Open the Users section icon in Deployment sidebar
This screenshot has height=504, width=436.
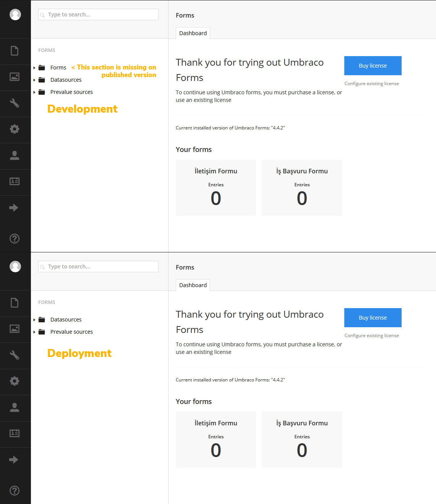coord(15,407)
